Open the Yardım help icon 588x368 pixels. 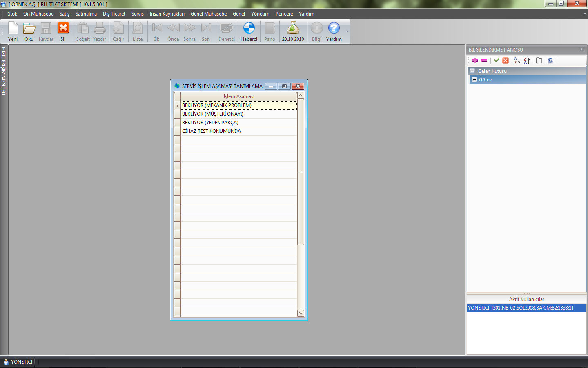(x=334, y=31)
